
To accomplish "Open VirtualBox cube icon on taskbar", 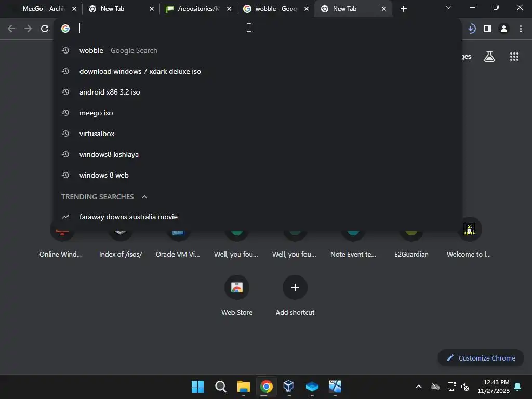I will [x=289, y=386].
